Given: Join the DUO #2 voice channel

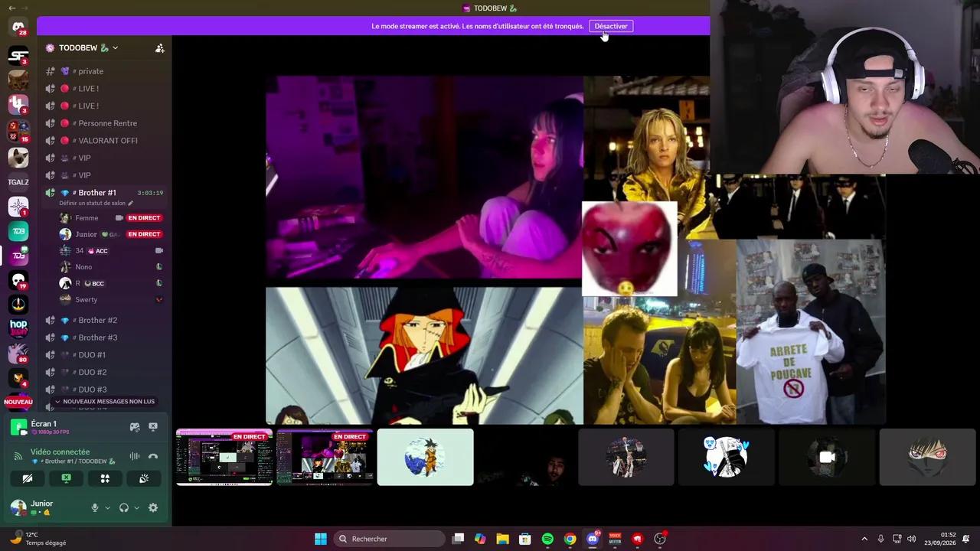Looking at the screenshot, I should click(x=104, y=372).
